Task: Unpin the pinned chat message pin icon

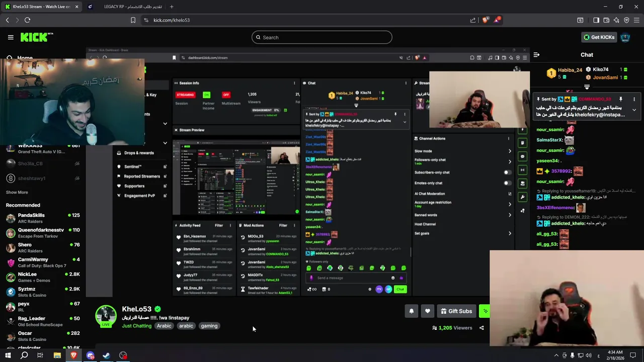Action: (621, 99)
